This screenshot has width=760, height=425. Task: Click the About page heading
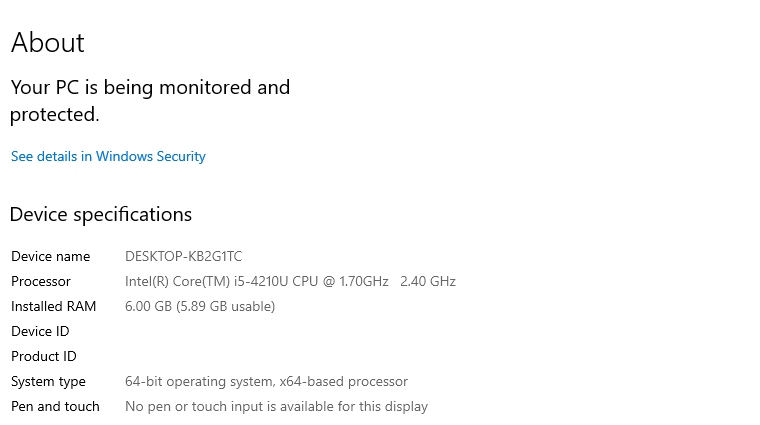coord(47,43)
